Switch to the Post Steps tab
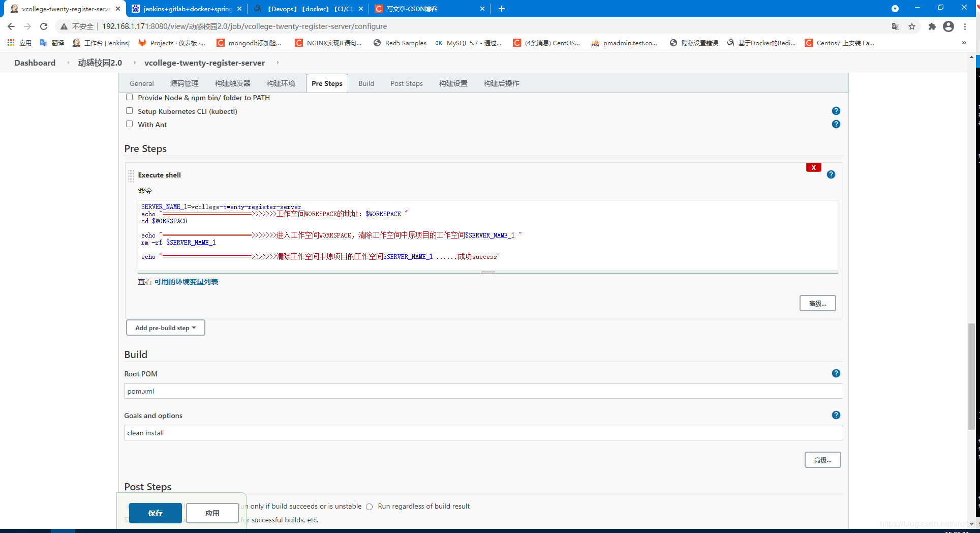The image size is (980, 533). [406, 83]
